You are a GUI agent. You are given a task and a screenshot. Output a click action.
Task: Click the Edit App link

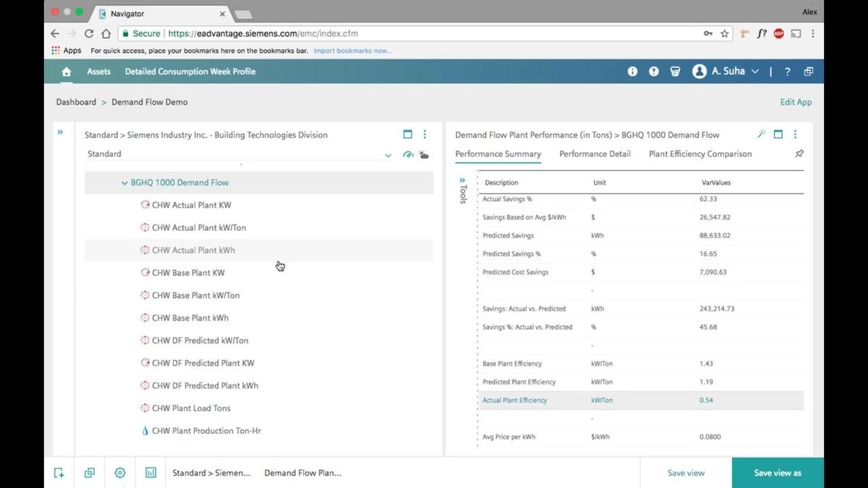796,102
